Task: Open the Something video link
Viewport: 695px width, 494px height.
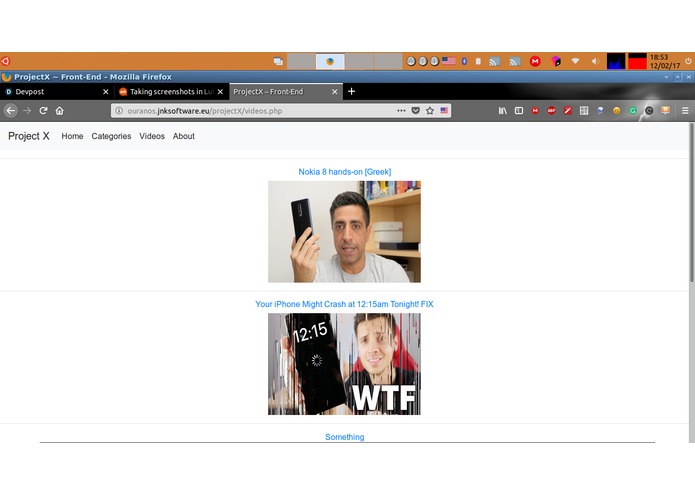Action: 344,437
